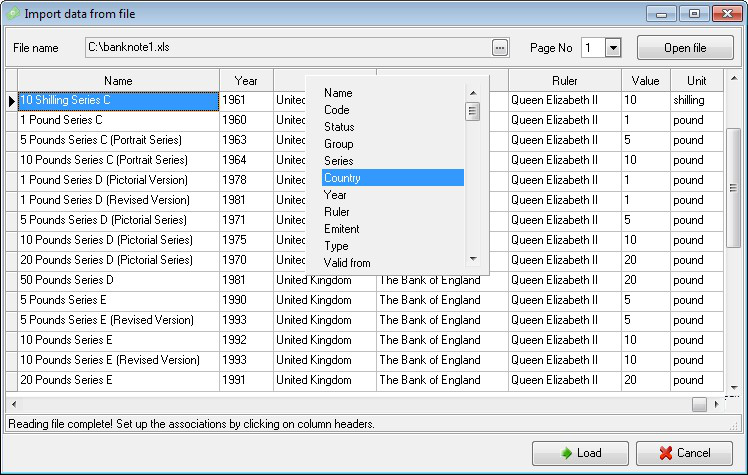
Task: Select '10 Pounds Series D (Pictorial Series)' cell
Action: point(118,241)
